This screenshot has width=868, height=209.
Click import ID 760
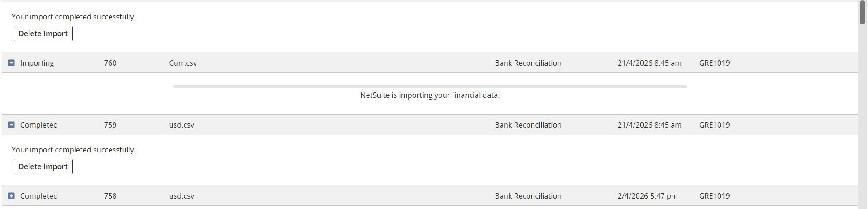110,63
